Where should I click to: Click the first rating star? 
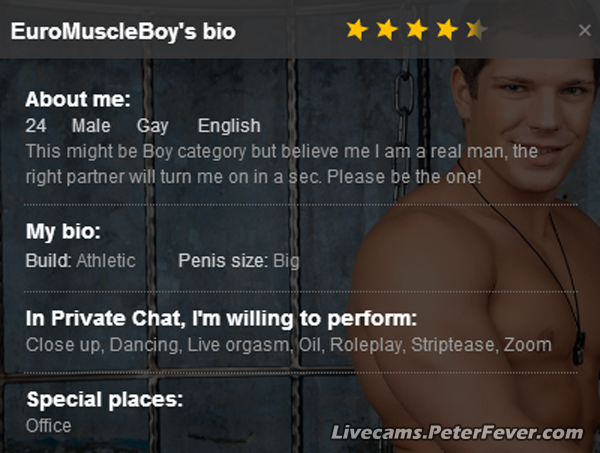coord(356,30)
